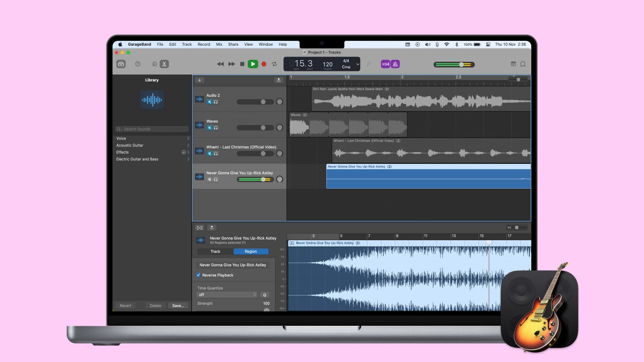Click the Never Gonna Give You Up pan knob
The width and height of the screenshot is (644, 362).
(279, 179)
